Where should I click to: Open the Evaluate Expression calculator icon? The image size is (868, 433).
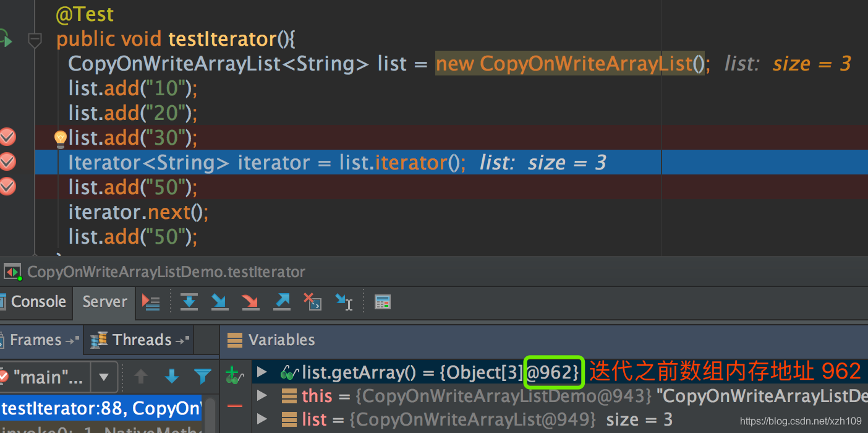(x=383, y=302)
